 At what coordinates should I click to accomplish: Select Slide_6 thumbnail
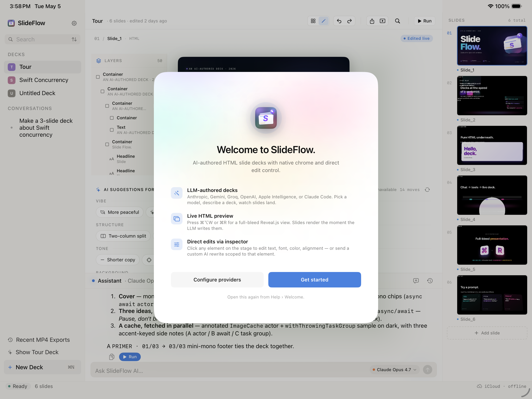tap(492, 295)
